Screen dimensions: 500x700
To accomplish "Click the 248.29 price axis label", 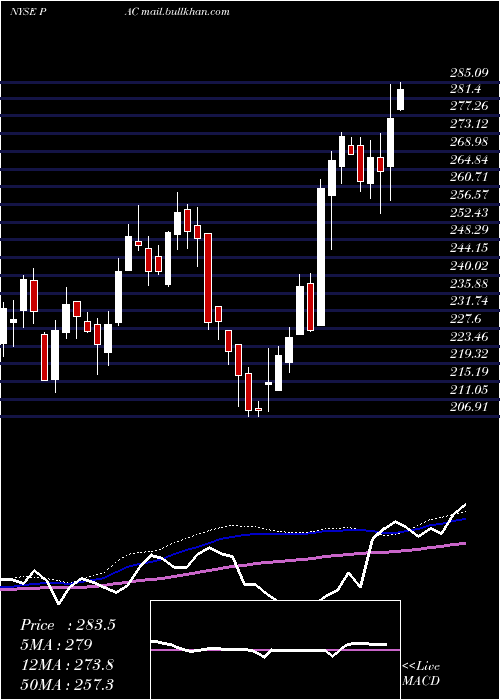I will [468, 230].
